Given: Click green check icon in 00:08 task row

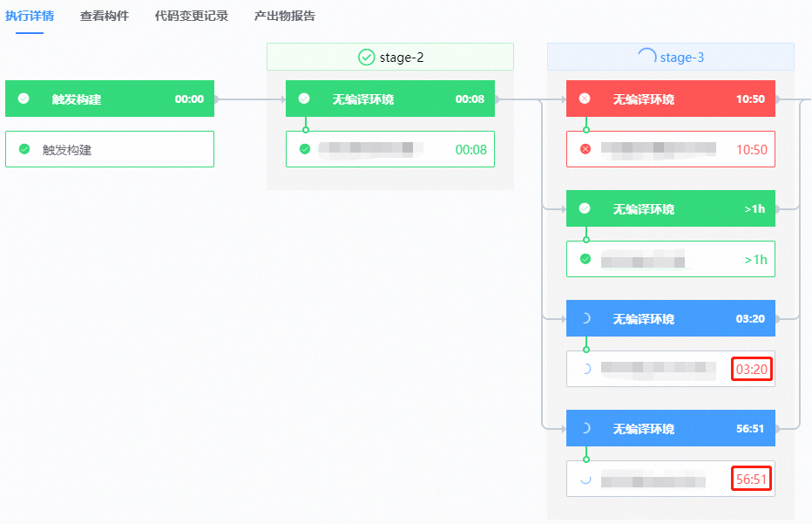Looking at the screenshot, I should click(x=305, y=149).
